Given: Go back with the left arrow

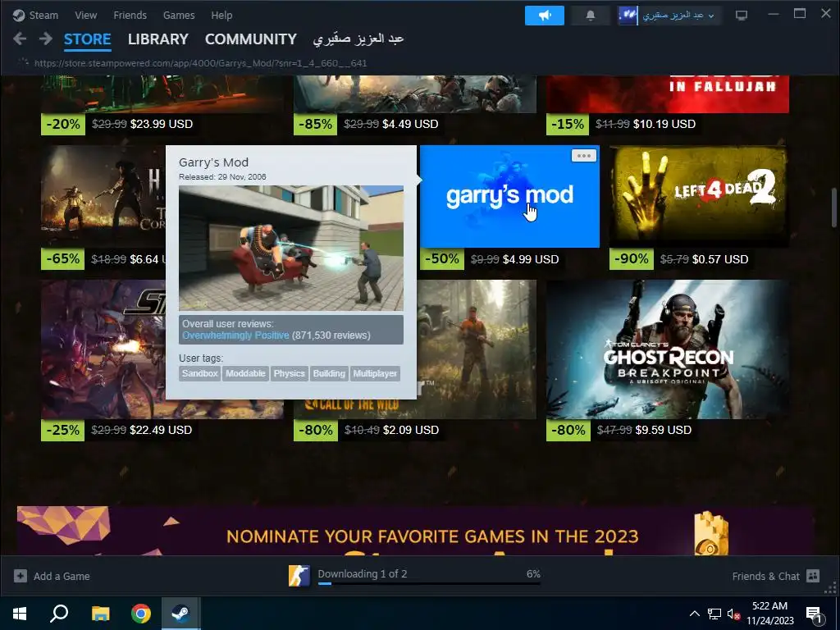Looking at the screenshot, I should pyautogui.click(x=20, y=39).
